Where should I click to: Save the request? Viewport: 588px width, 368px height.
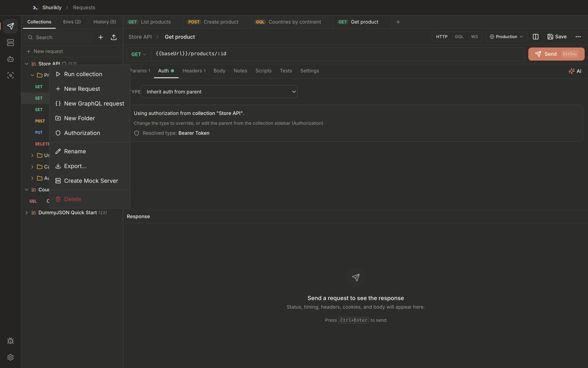point(557,37)
